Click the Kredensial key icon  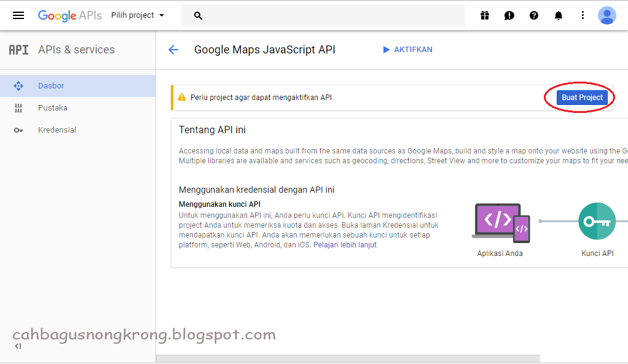coord(20,130)
